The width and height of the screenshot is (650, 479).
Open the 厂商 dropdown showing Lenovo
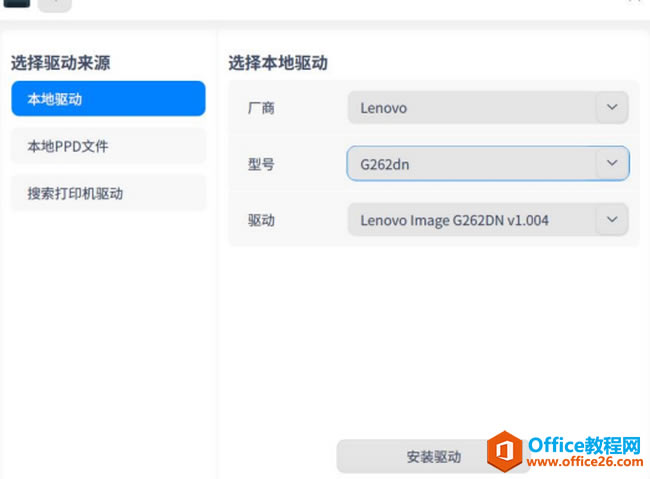[488, 108]
